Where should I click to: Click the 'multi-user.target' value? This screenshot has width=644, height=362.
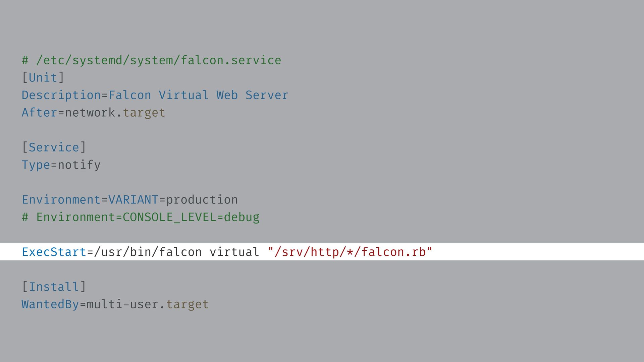pos(148,304)
